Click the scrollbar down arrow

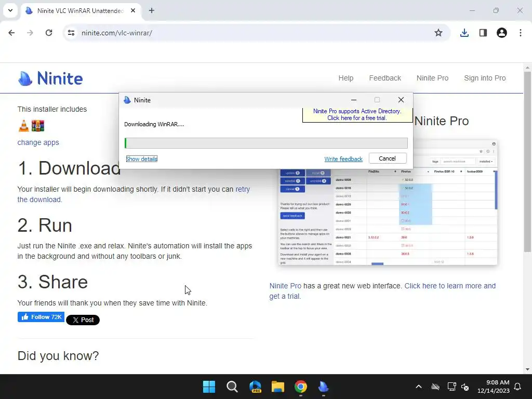click(x=527, y=369)
